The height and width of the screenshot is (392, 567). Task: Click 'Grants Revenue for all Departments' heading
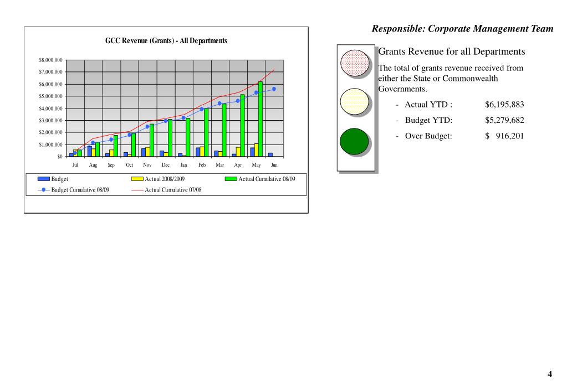tap(452, 51)
